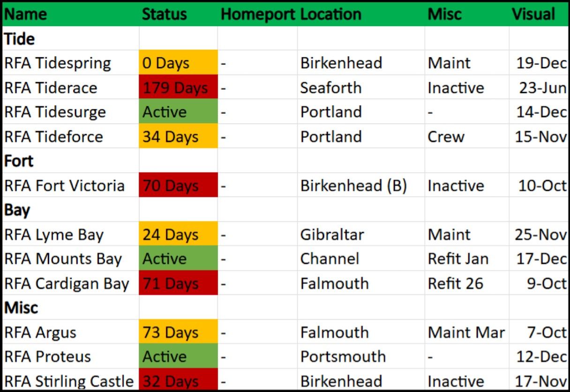Click the green Active cell for RFA Tidesurge
570x392 pixels.
[178, 112]
